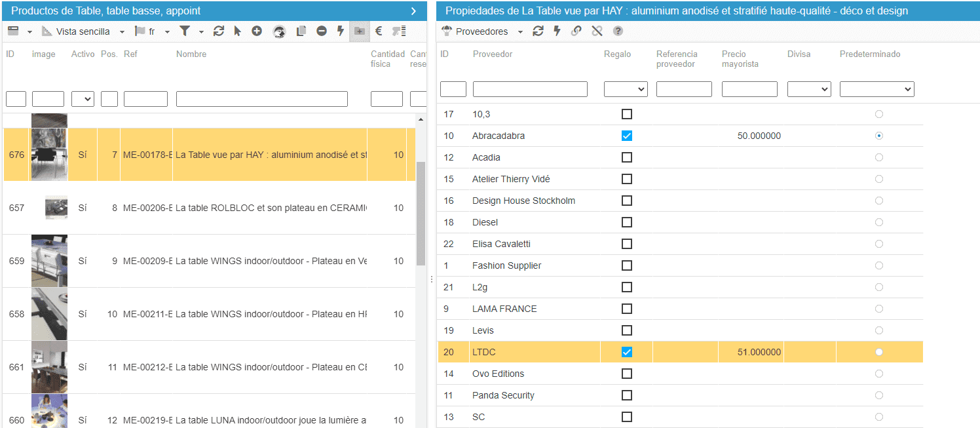Uncheck the Regalo checkbox for Abracadabra
This screenshot has width=980, height=428.
tap(627, 136)
